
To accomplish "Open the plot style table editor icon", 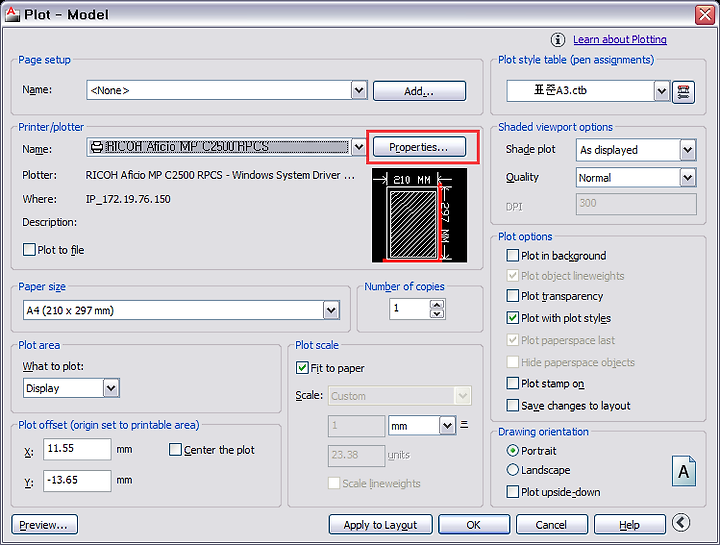I will click(683, 92).
